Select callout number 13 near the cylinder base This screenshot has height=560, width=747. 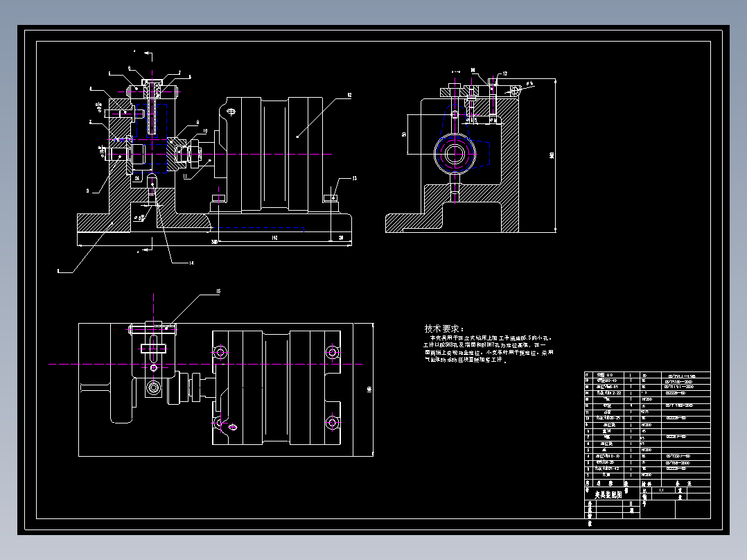[354, 178]
